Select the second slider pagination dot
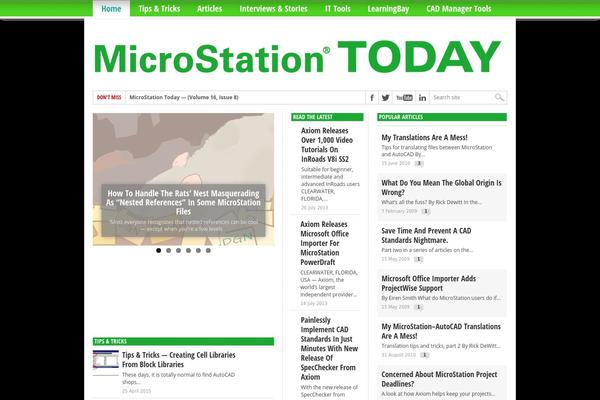The image size is (600, 400). pyautogui.click(x=168, y=250)
